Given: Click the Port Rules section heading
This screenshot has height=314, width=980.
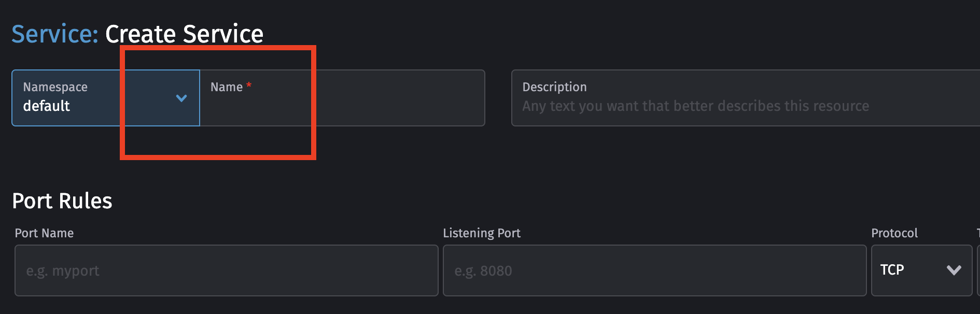Looking at the screenshot, I should pos(62,201).
